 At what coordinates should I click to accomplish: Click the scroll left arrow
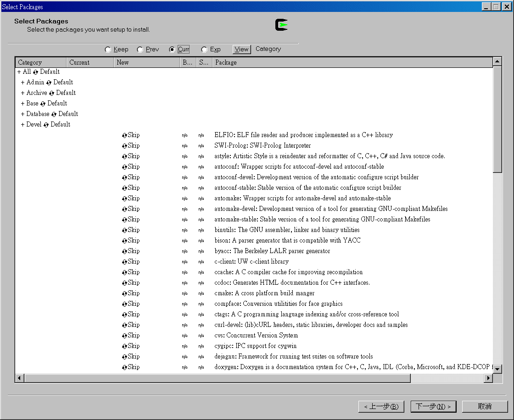coord(19,378)
